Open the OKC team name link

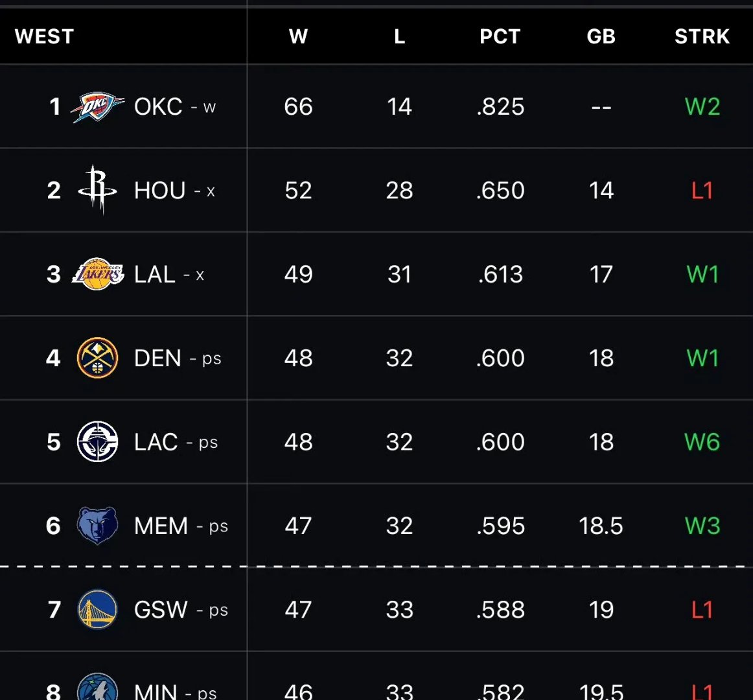pyautogui.click(x=158, y=107)
